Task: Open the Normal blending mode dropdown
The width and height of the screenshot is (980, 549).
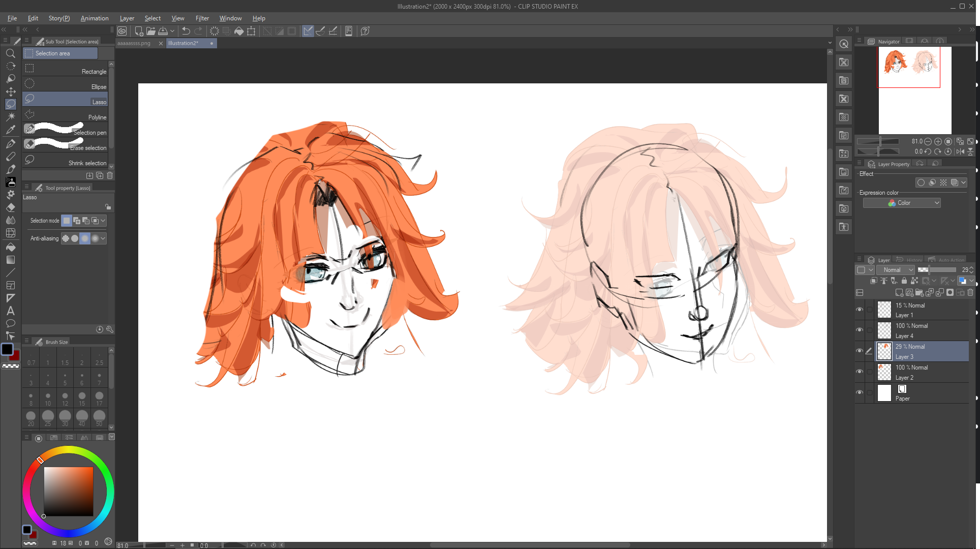Action: [896, 270]
